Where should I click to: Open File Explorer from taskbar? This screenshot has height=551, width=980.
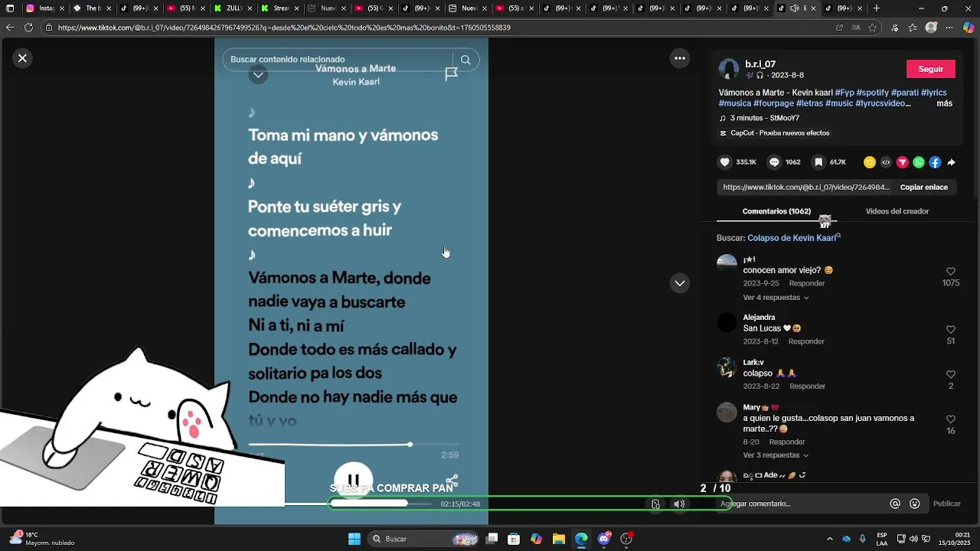pos(558,539)
